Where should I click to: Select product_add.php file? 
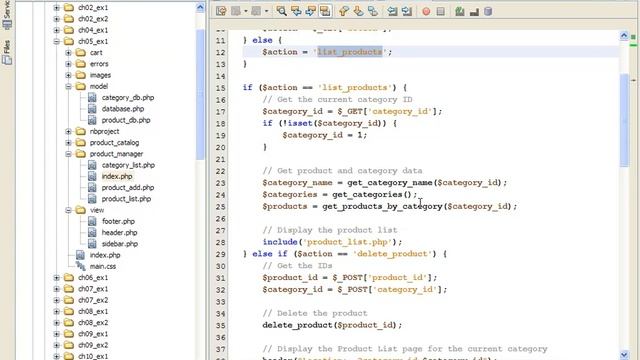128,188
